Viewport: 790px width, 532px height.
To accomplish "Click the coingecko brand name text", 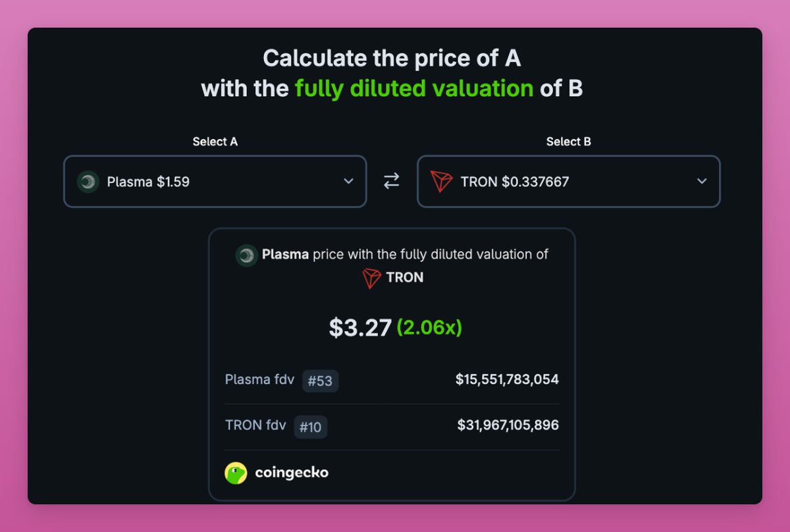I will pos(292,473).
